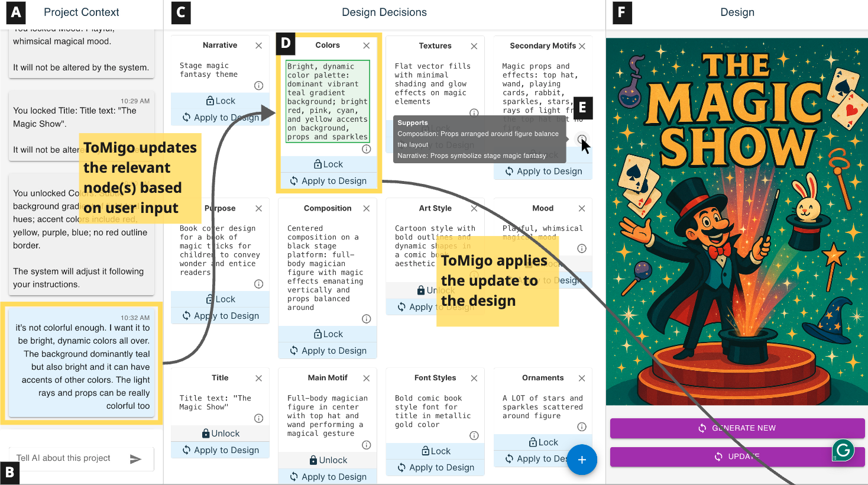Click info icon on Ornaments card
The image size is (868, 485).
582,427
